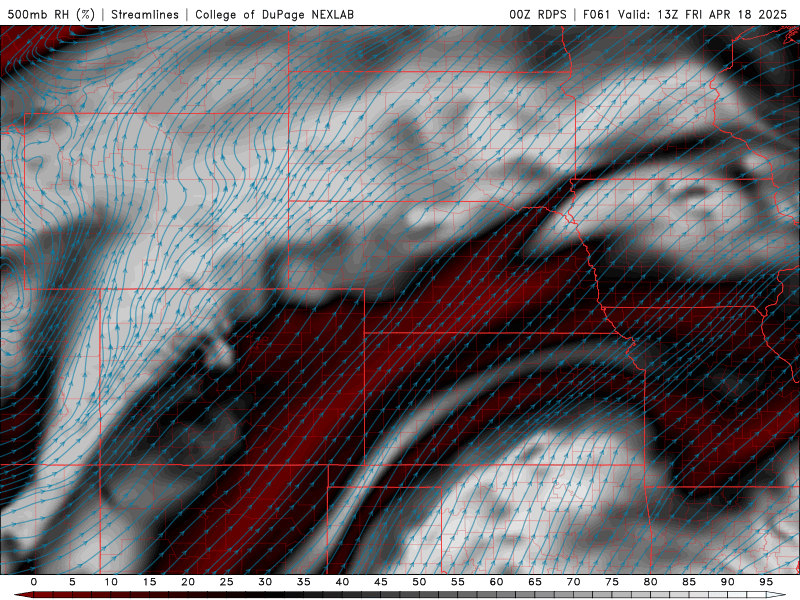Pick the "30" tick on the color bar
This screenshot has height=600, width=800.
(265, 582)
